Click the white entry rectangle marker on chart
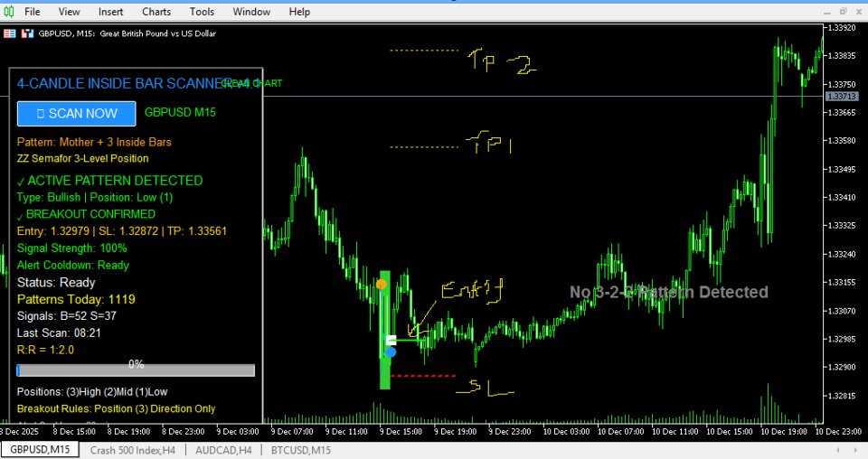868x459 pixels. click(391, 340)
